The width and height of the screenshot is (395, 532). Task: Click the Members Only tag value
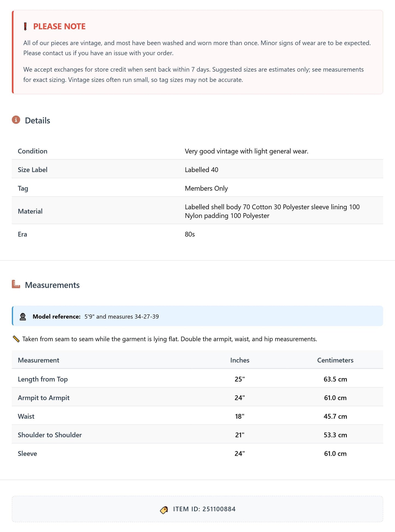click(206, 188)
